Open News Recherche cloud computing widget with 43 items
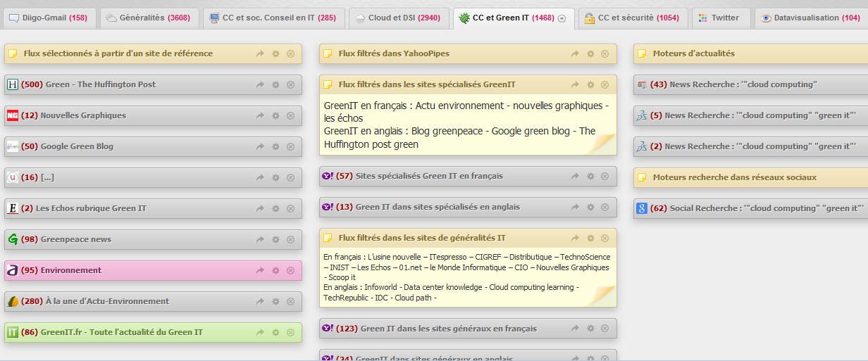868x361 pixels. (750, 84)
